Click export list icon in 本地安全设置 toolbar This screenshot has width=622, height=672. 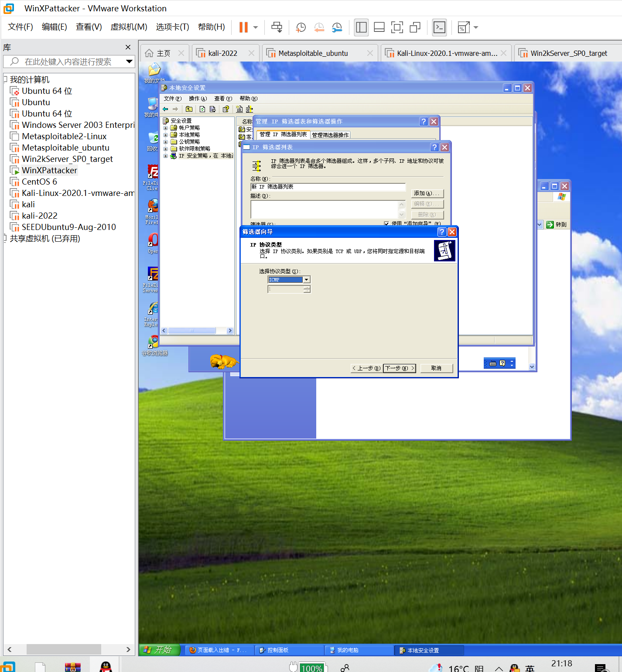point(212,109)
